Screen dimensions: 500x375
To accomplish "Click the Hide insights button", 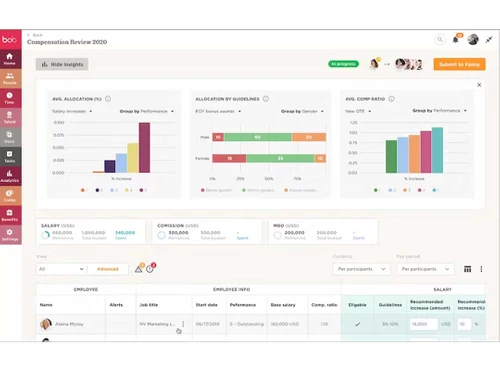I will (62, 64).
